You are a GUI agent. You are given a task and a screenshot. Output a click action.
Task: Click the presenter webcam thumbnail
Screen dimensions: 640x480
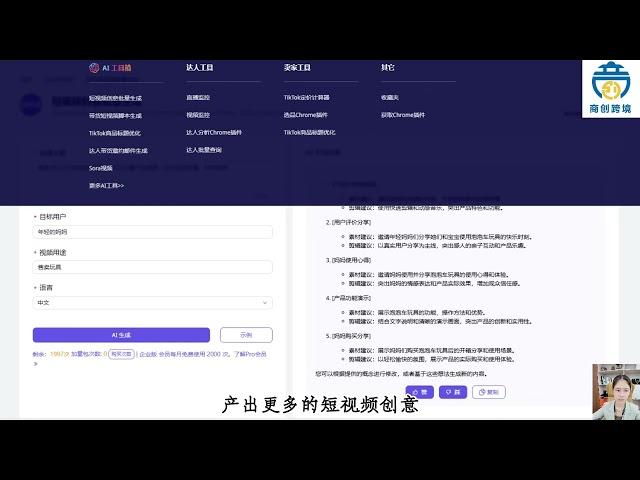pyautogui.click(x=616, y=392)
